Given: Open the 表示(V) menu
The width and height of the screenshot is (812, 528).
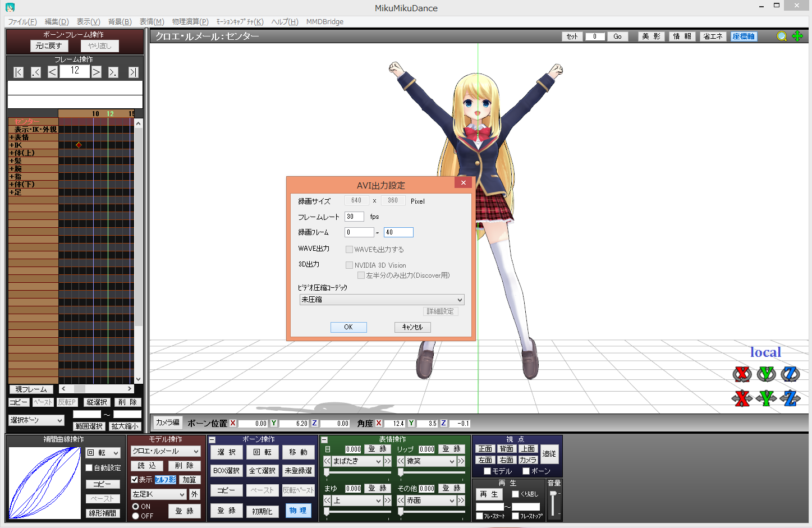Looking at the screenshot, I should (x=89, y=22).
